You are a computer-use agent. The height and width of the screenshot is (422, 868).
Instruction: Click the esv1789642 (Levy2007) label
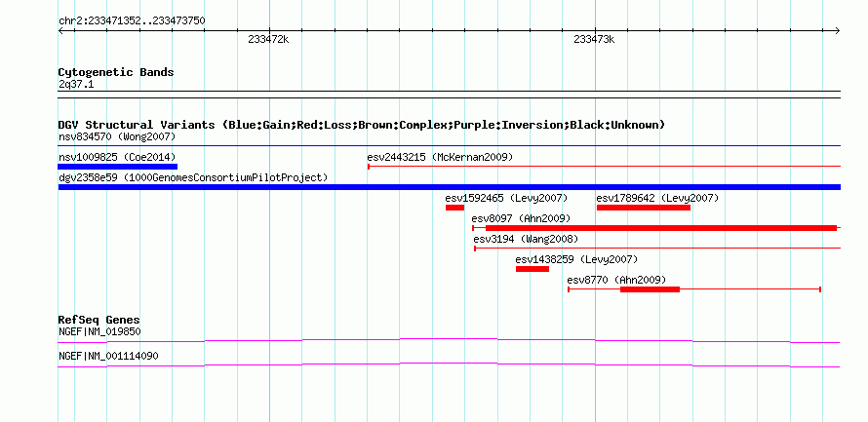coord(657,198)
